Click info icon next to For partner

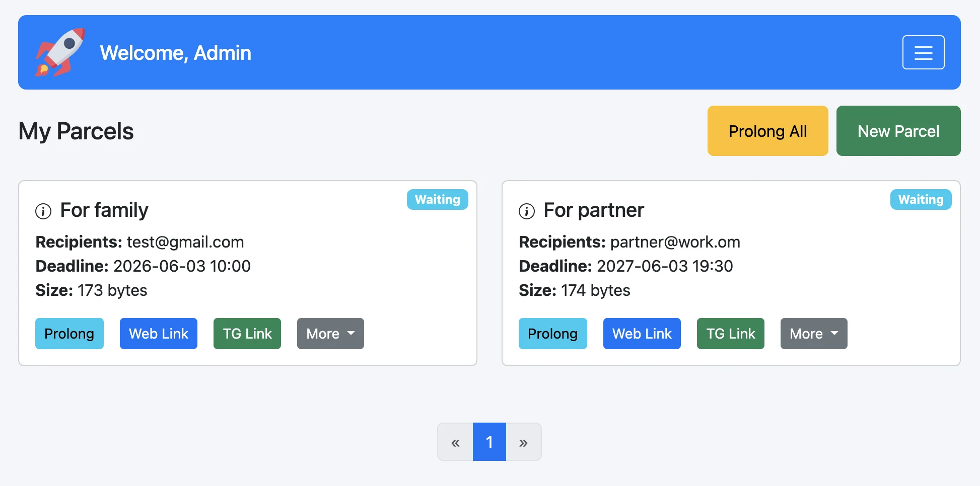(x=527, y=211)
